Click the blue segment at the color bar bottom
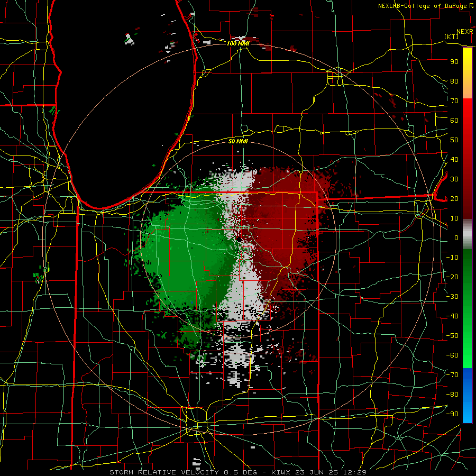The height and width of the screenshot is (476, 476). (467, 396)
